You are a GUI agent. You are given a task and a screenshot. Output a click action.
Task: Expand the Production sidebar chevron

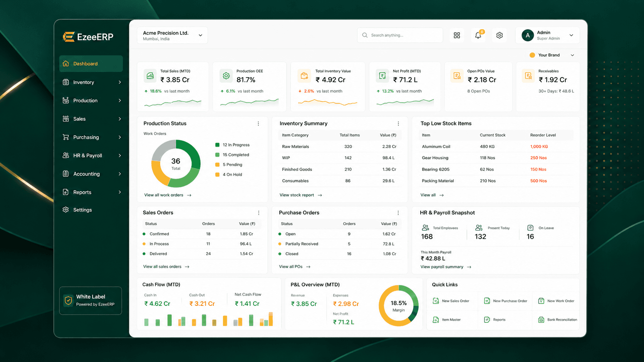120,100
